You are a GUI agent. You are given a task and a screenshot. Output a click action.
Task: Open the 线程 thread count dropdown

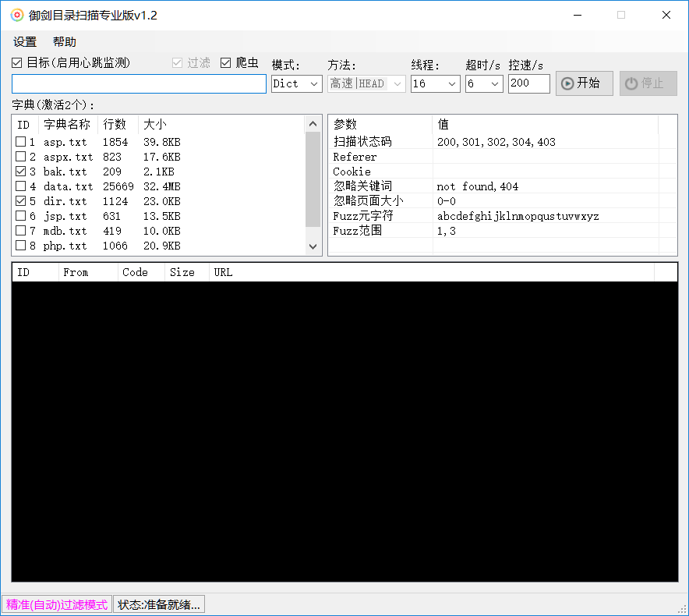pos(436,83)
